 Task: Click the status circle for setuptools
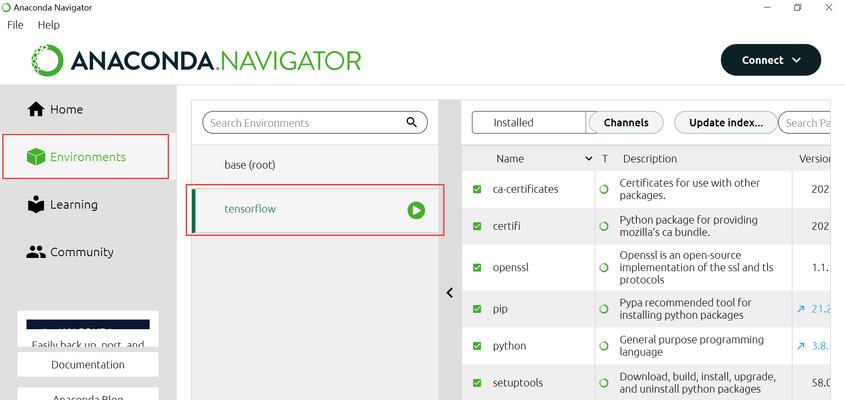[604, 383]
